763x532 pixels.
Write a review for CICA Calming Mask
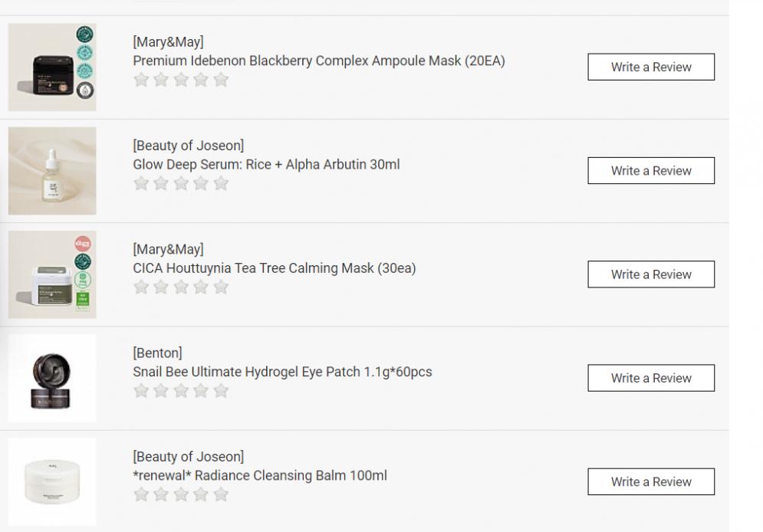pos(651,274)
